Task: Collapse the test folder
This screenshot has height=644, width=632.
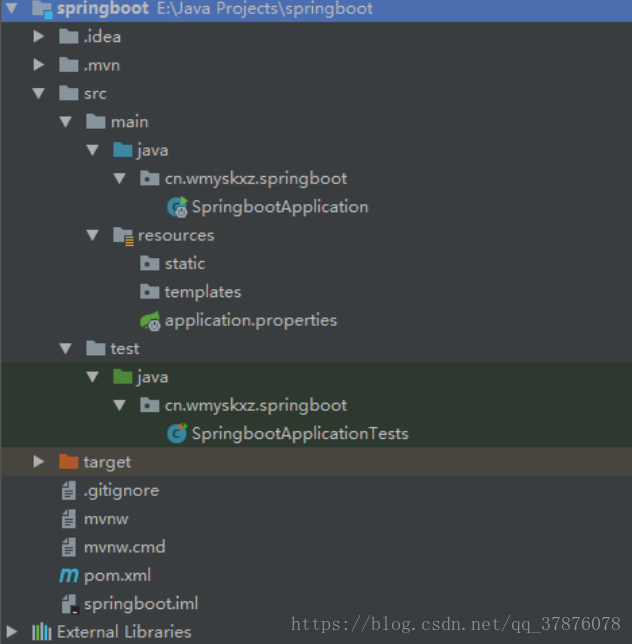Action: coord(66,349)
